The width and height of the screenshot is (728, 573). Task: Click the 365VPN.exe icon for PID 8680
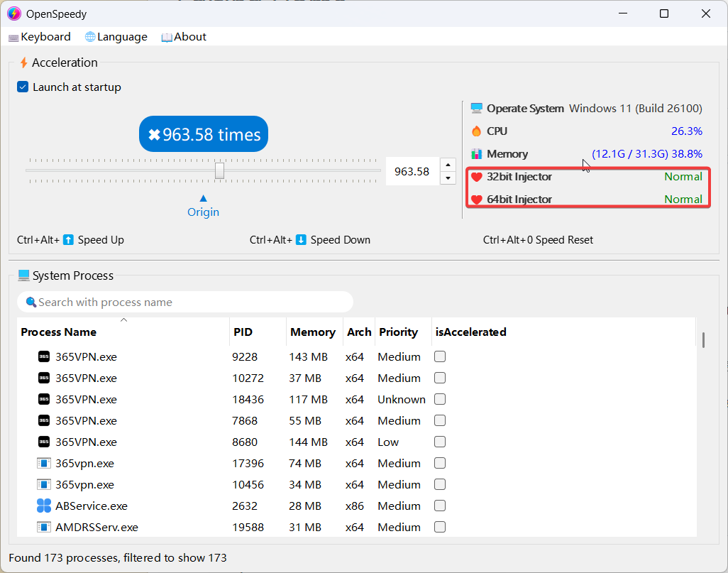coord(44,442)
